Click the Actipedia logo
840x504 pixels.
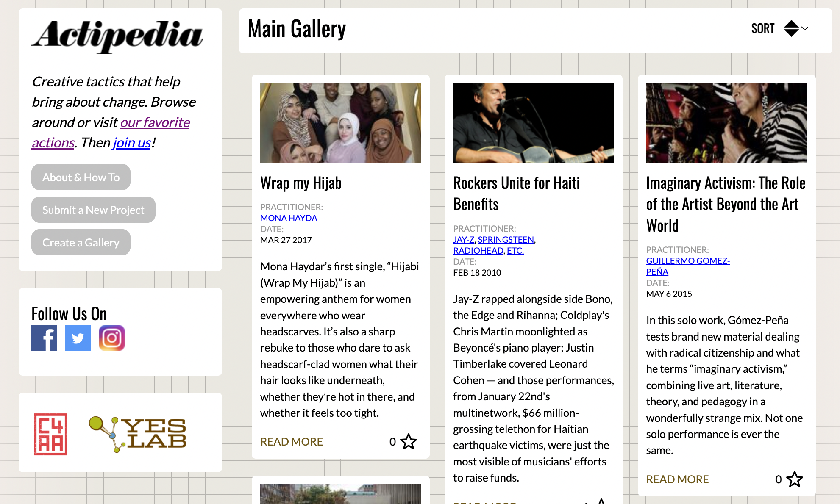(117, 36)
